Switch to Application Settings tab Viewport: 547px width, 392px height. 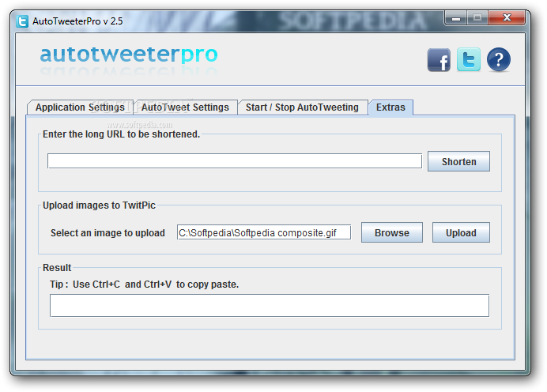click(x=80, y=107)
